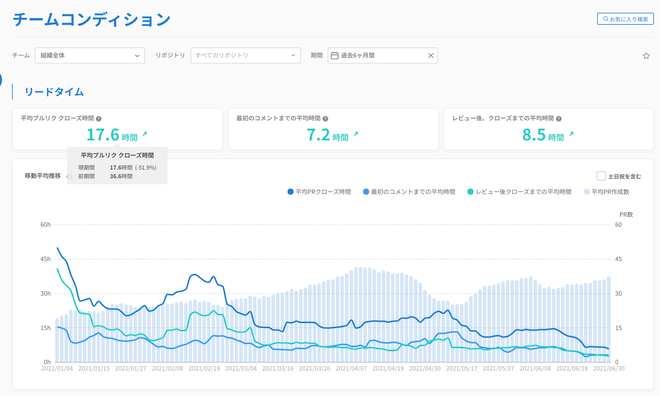Toggle 平均PRクローズ時間 legend series
The height and width of the screenshot is (396, 660).
[x=319, y=192]
